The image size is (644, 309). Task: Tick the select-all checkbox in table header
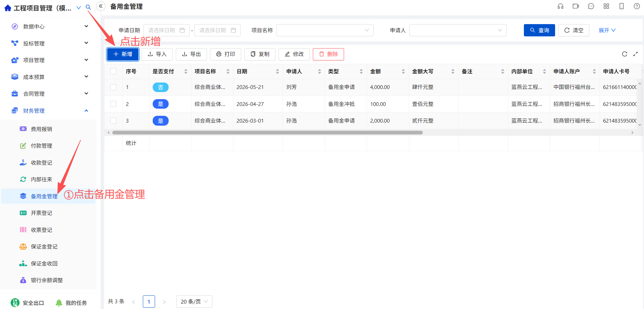click(113, 71)
